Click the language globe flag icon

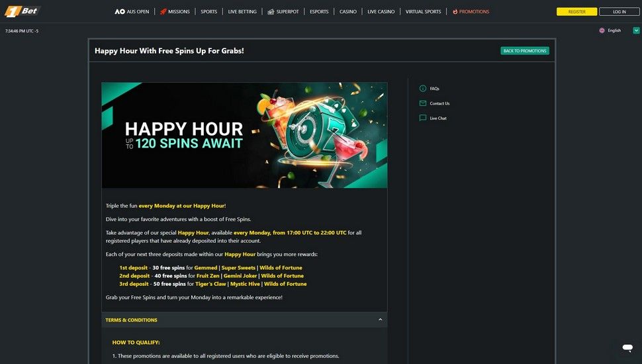(602, 30)
